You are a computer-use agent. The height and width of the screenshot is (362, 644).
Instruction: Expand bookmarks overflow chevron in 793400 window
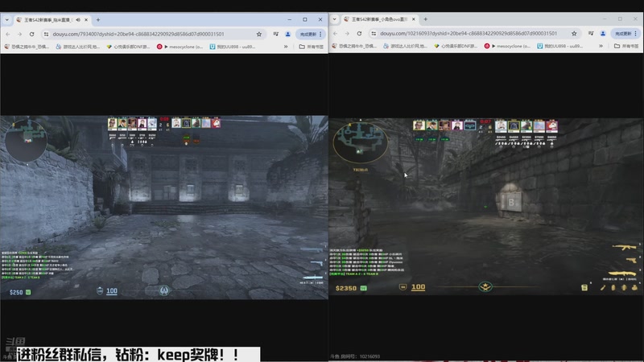286,47
